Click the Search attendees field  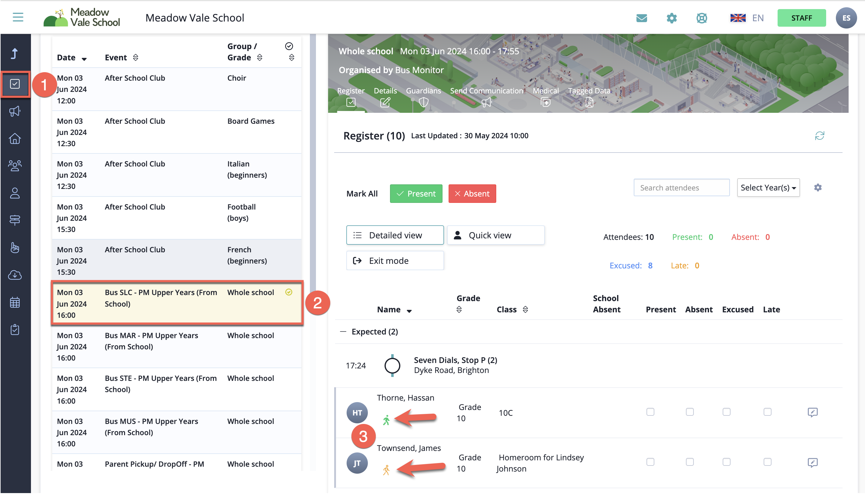click(681, 187)
